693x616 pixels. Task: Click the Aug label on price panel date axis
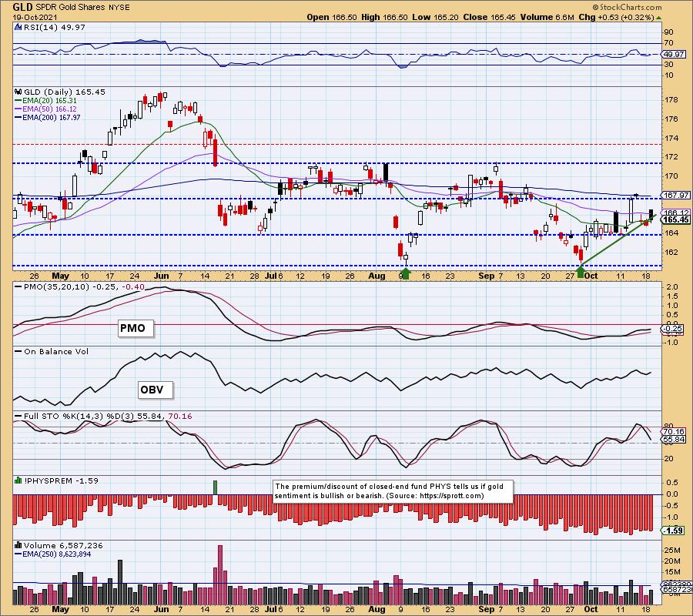(x=377, y=276)
